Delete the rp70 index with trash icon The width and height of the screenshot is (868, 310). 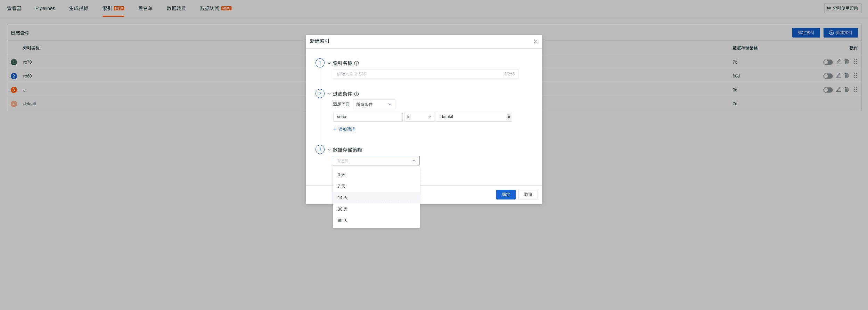click(847, 62)
